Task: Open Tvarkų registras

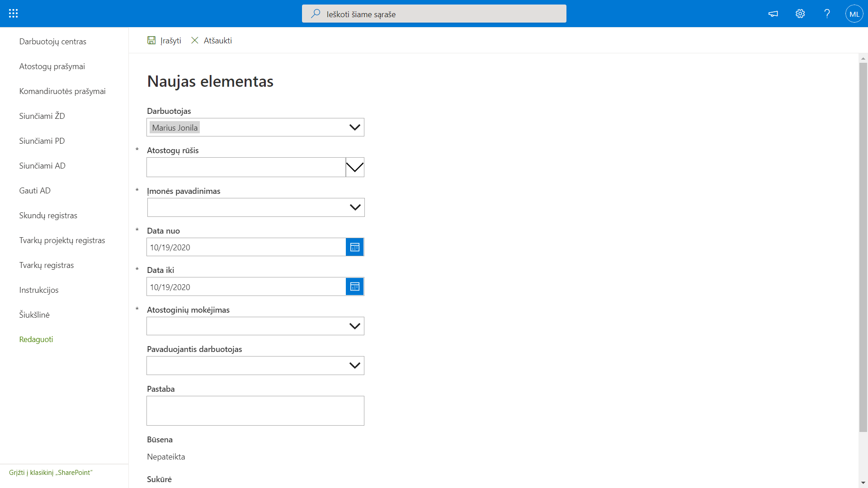Action: click(x=47, y=265)
